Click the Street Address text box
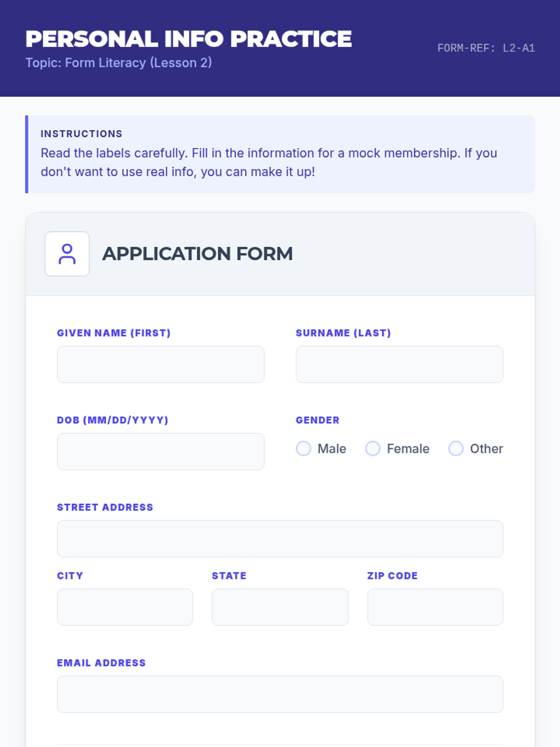Viewport: 560px width, 747px height. [x=280, y=539]
